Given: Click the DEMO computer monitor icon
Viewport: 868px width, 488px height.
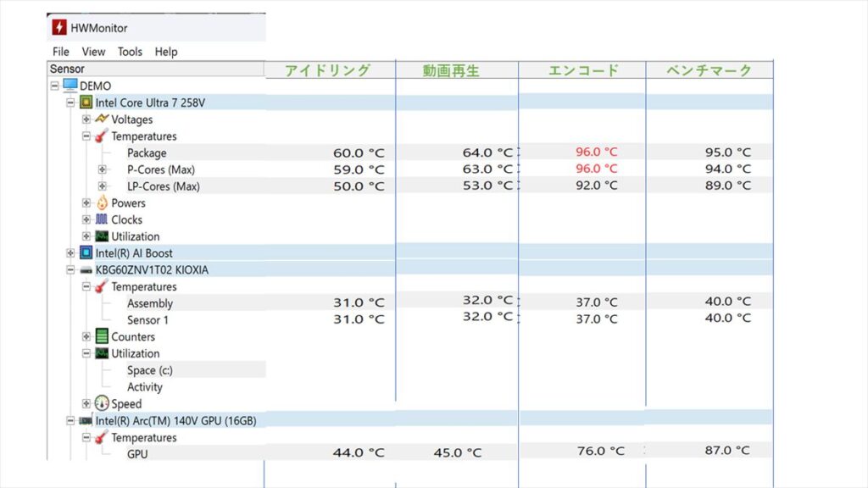Looking at the screenshot, I should (x=70, y=86).
